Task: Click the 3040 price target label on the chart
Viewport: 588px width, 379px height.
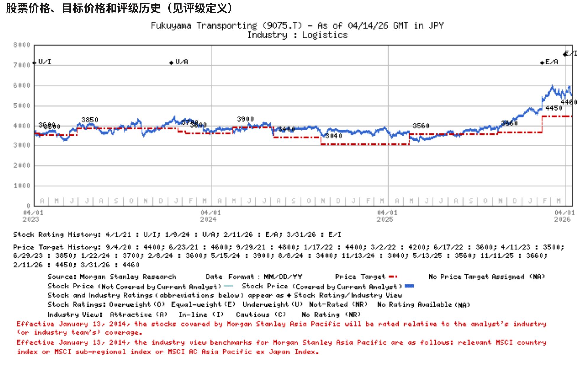Action: point(334,136)
